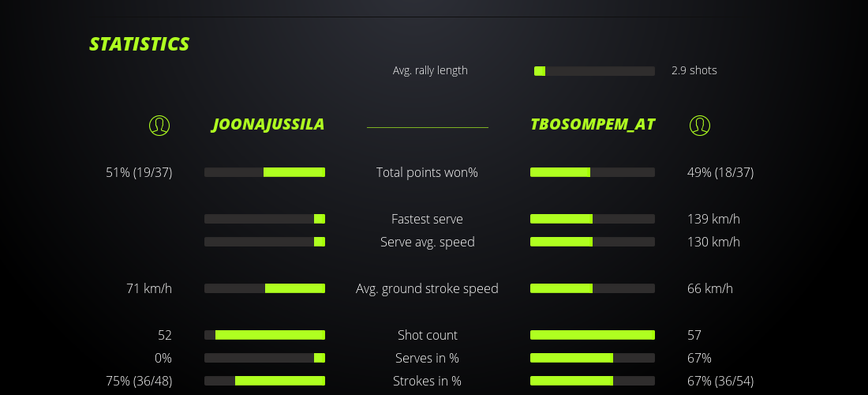Click JOONAJUSSILA's ground stroke speed bar
The height and width of the screenshot is (395, 868).
pos(264,288)
